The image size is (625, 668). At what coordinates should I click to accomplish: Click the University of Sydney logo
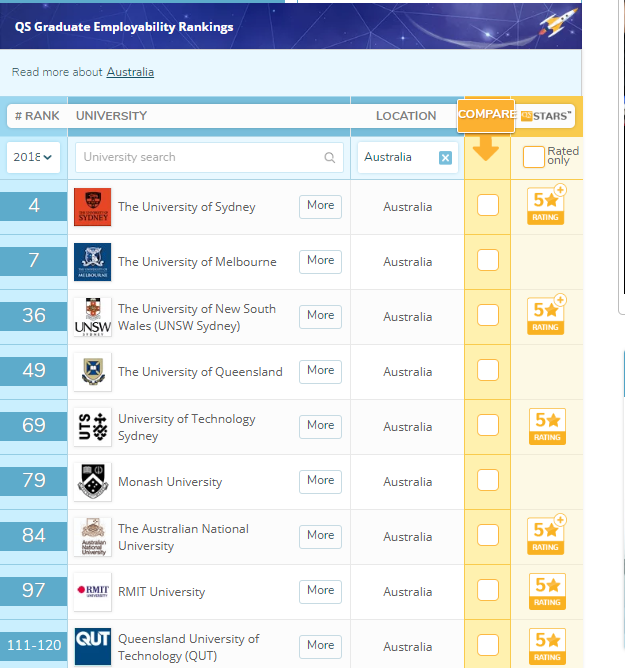coord(92,207)
